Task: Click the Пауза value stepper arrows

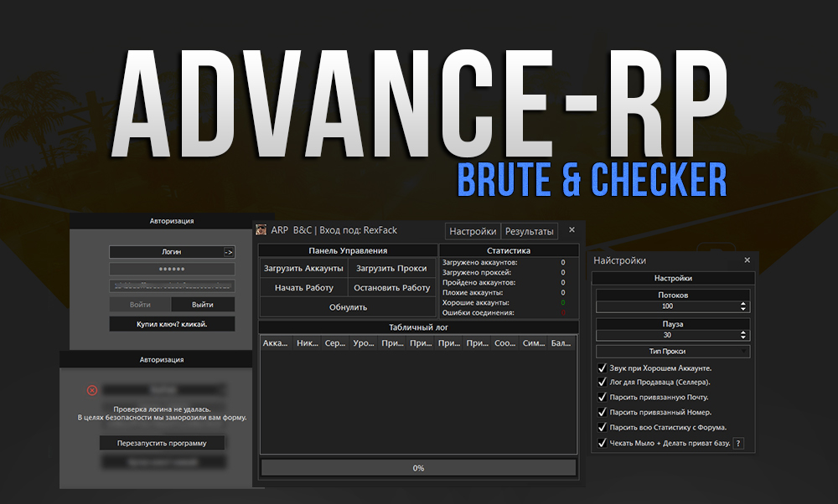Action: (x=742, y=335)
